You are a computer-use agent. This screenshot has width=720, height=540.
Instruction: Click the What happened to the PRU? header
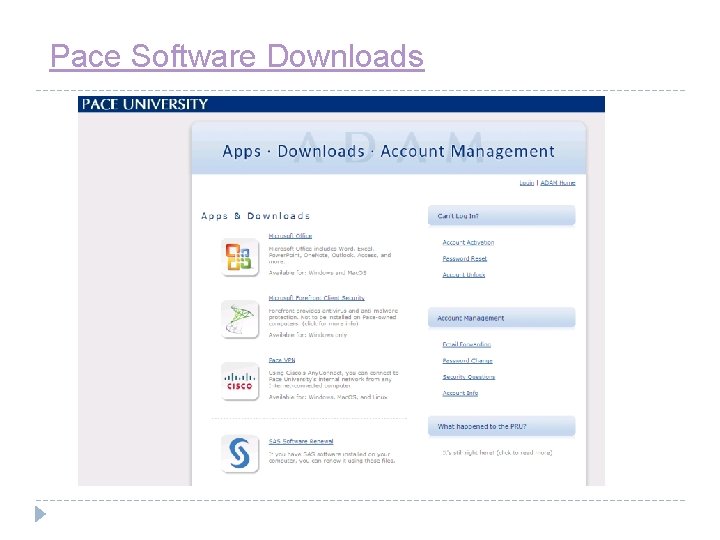pos(501,427)
